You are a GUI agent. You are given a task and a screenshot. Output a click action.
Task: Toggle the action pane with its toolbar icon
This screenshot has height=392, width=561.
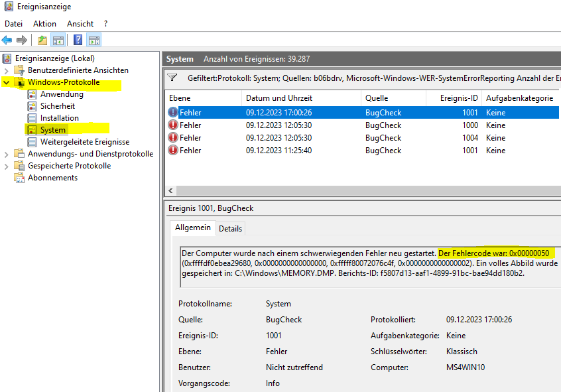(93, 39)
